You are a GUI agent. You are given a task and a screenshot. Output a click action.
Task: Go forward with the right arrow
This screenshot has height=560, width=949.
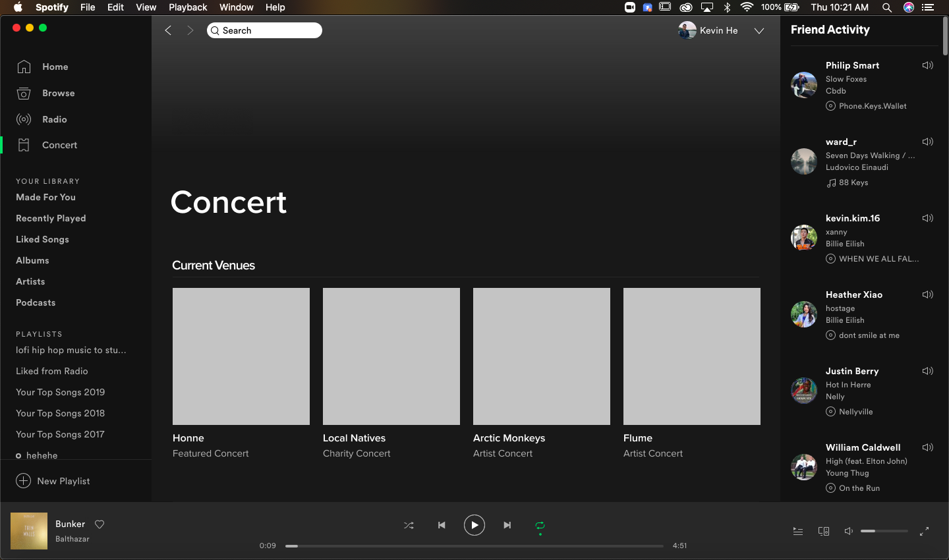[x=190, y=30]
